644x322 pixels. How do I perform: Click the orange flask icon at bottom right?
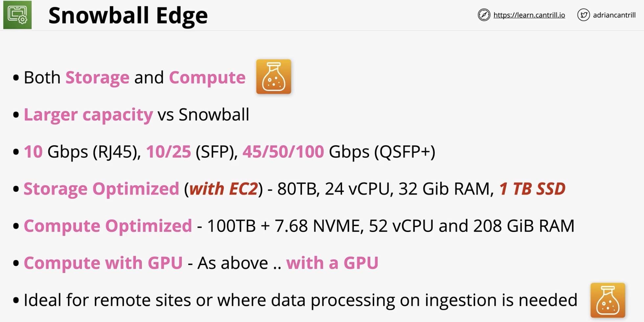coord(608,300)
